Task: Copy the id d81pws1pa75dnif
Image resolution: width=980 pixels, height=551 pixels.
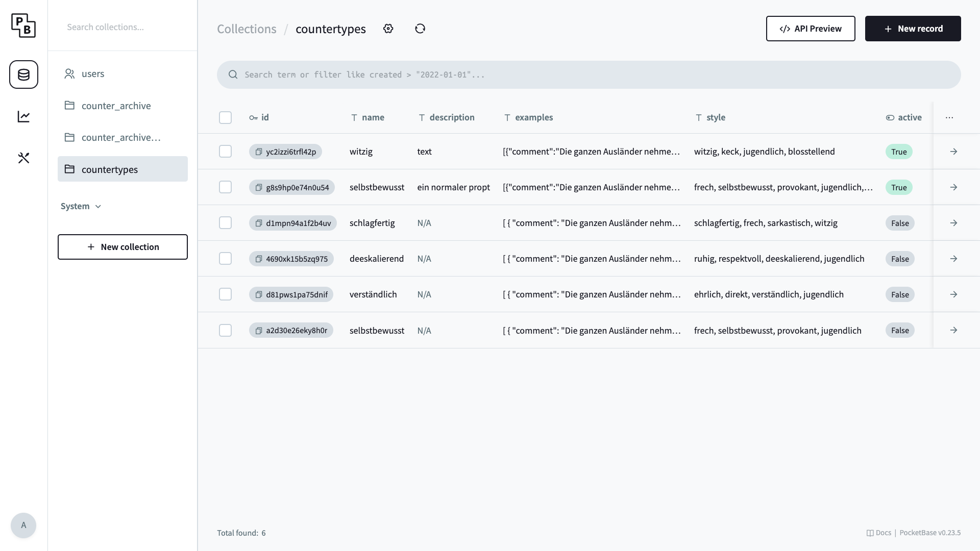Action: pos(259,294)
